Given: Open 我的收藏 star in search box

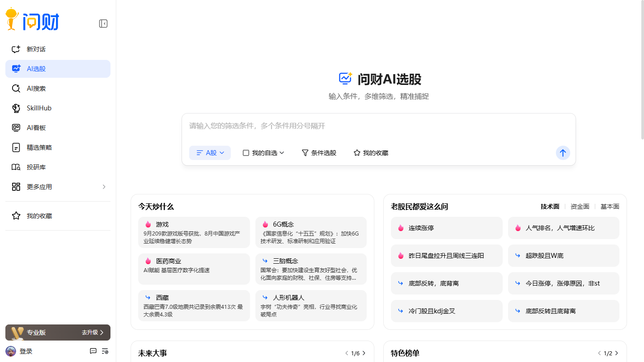Looking at the screenshot, I should [x=371, y=153].
